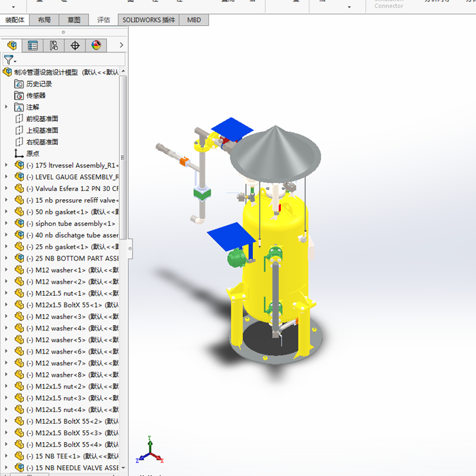
Task: Select the 原点 origin item
Action: pyautogui.click(x=33, y=154)
